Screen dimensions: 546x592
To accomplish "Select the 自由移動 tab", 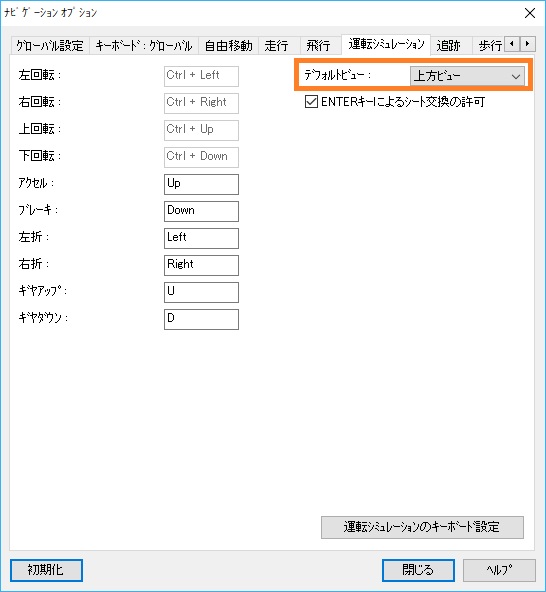I will (228, 46).
